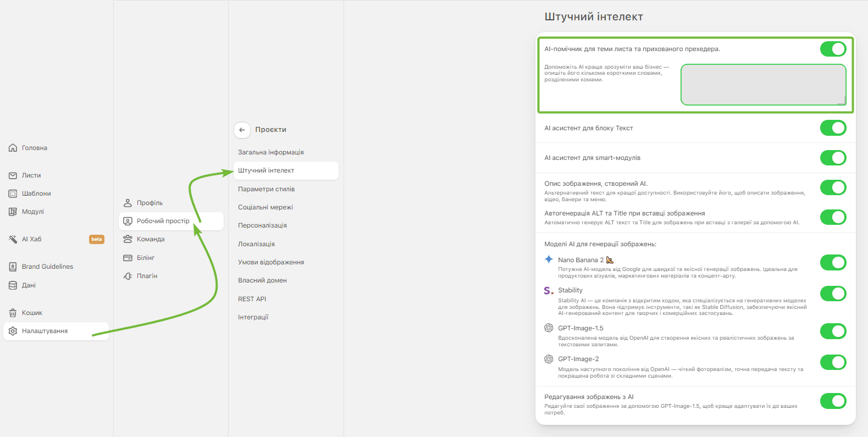Toggle AI асистент для блоку Текст
Image resolution: width=868 pixels, height=437 pixels.
point(833,128)
